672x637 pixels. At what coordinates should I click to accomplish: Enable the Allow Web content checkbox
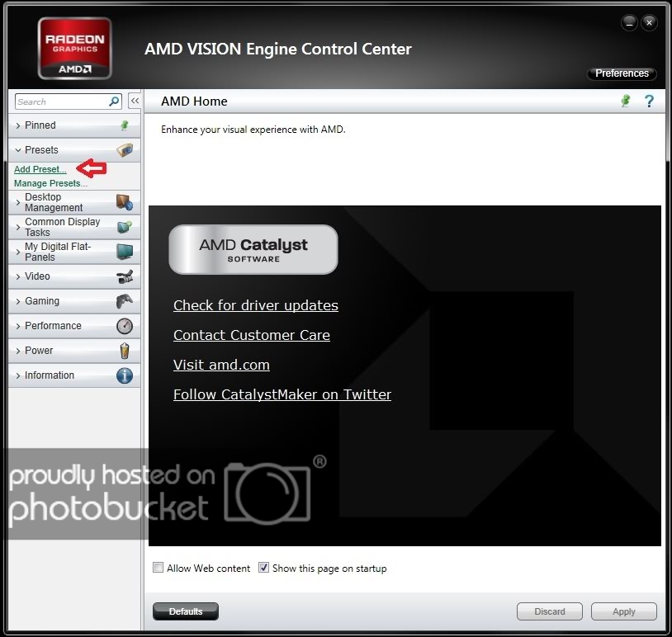pyautogui.click(x=159, y=568)
